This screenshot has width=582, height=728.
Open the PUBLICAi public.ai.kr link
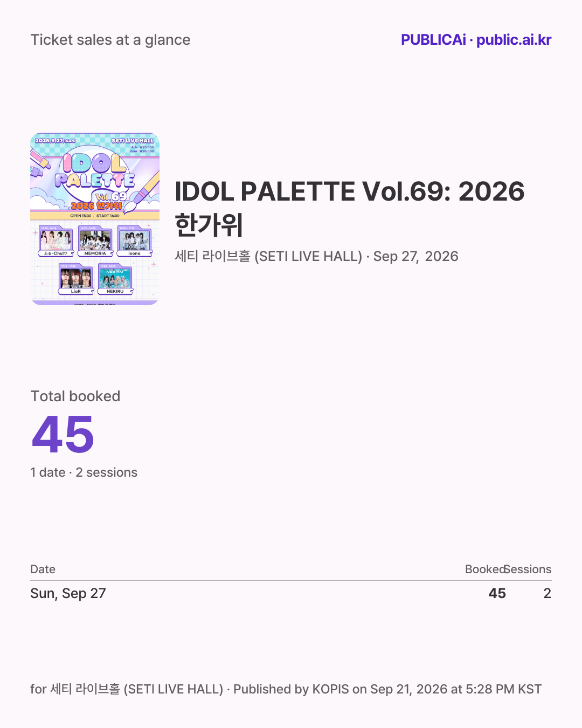[x=476, y=40]
